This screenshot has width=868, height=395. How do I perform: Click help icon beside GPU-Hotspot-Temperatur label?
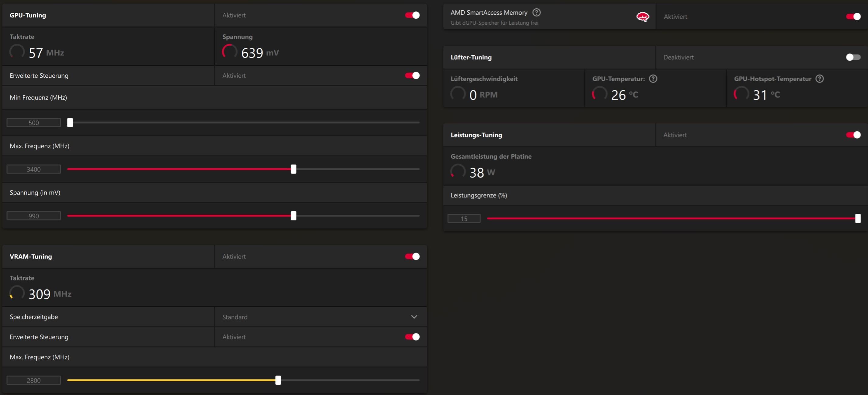820,79
